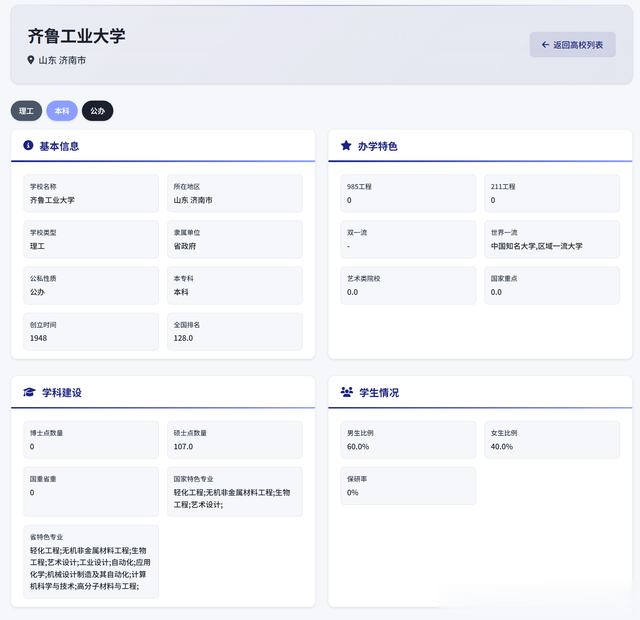
Task: Click the 学校类型 value 理工
Action: click(38, 246)
